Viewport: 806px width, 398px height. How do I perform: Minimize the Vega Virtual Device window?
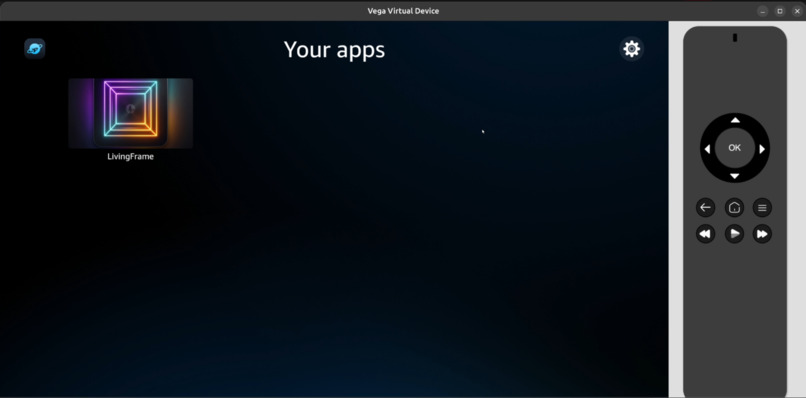763,11
